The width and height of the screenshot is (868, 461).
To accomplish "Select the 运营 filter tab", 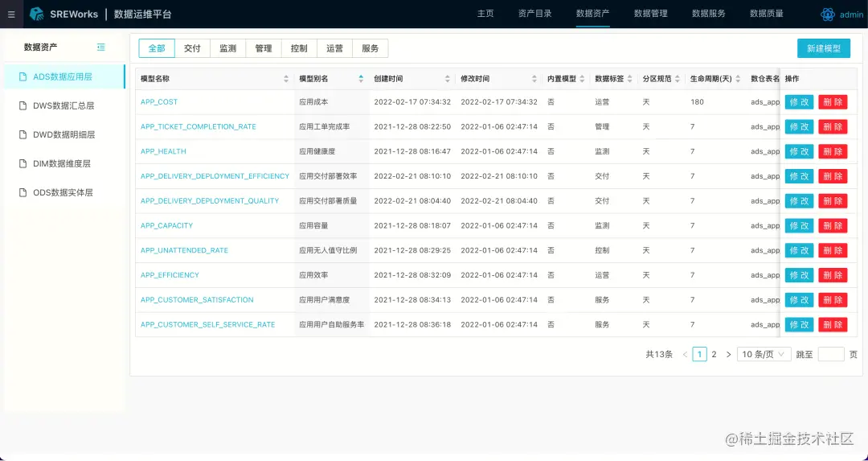I will (335, 48).
